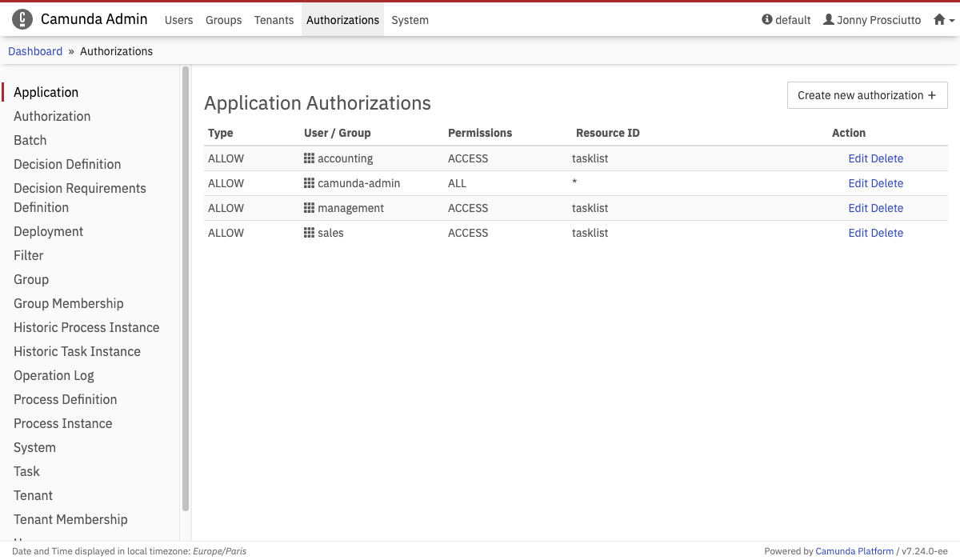Click the group icon beside camunda-admin
Image resolution: width=960 pixels, height=560 pixels.
click(309, 183)
